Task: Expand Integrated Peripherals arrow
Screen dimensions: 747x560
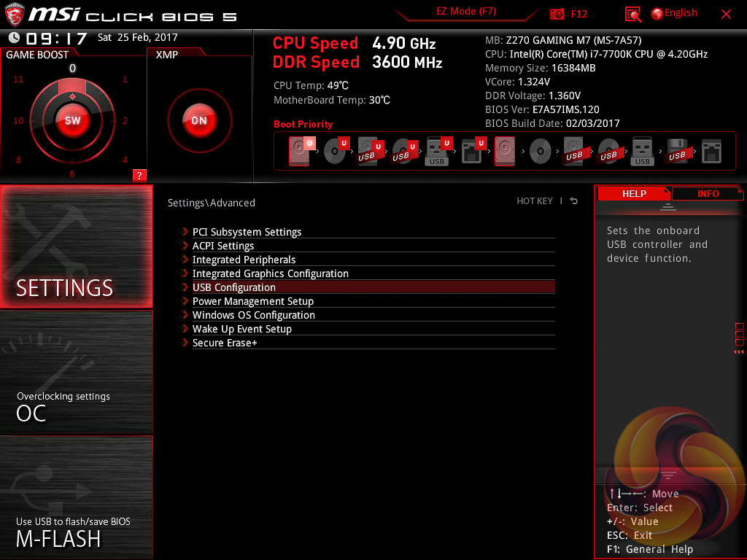Action: click(185, 260)
